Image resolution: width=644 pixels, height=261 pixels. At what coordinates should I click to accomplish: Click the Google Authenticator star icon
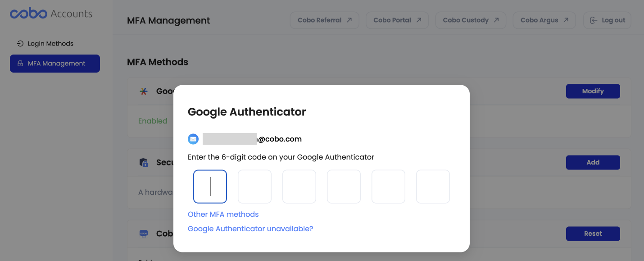pyautogui.click(x=144, y=91)
